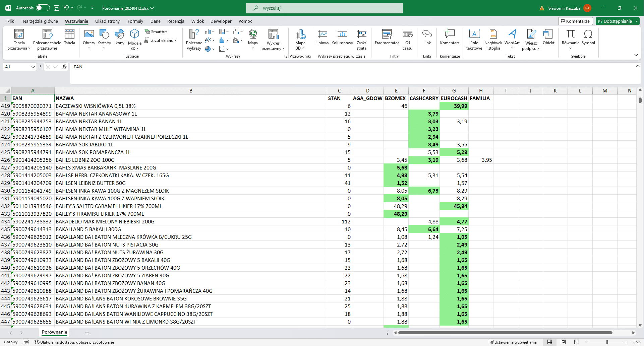This screenshot has height=346, width=644.
Task: Switch to Dane tab
Action: pyautogui.click(x=155, y=21)
